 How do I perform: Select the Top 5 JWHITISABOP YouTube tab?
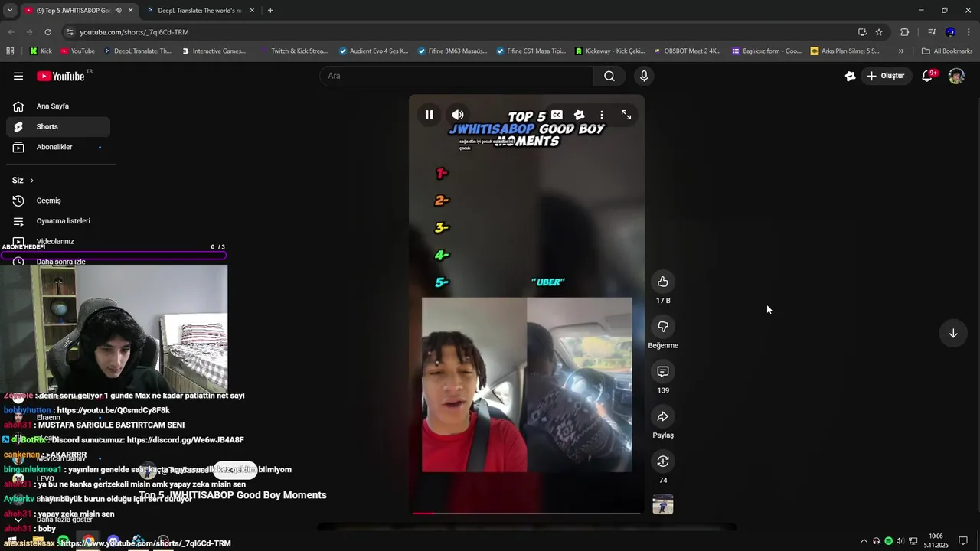pos(73,11)
